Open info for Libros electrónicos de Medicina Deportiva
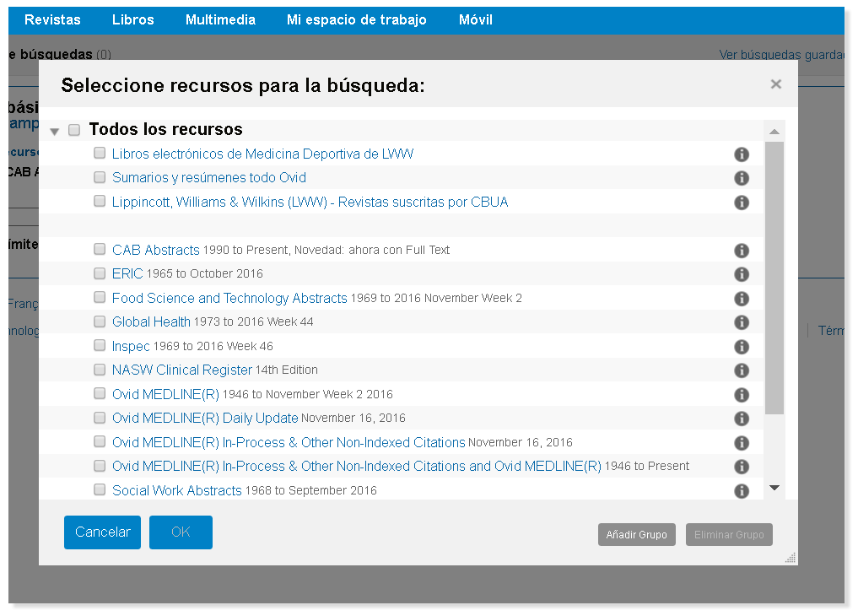The height and width of the screenshot is (616, 858). pos(741,154)
